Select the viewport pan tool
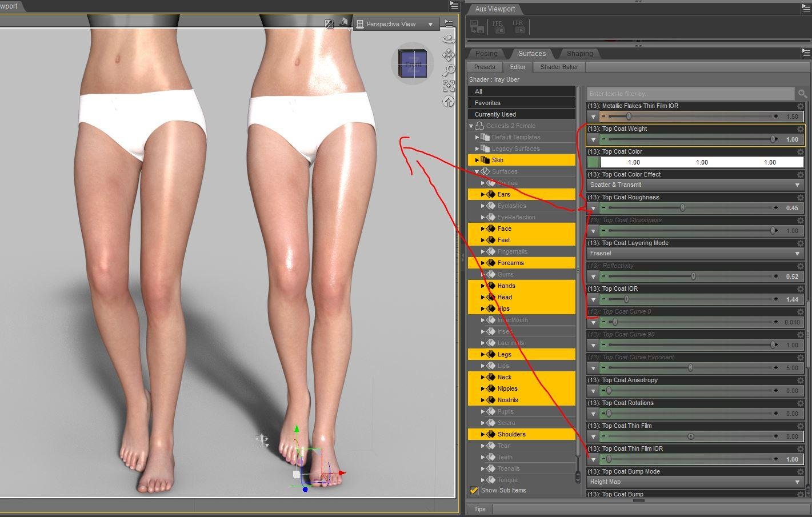This screenshot has width=812, height=517. [x=449, y=55]
